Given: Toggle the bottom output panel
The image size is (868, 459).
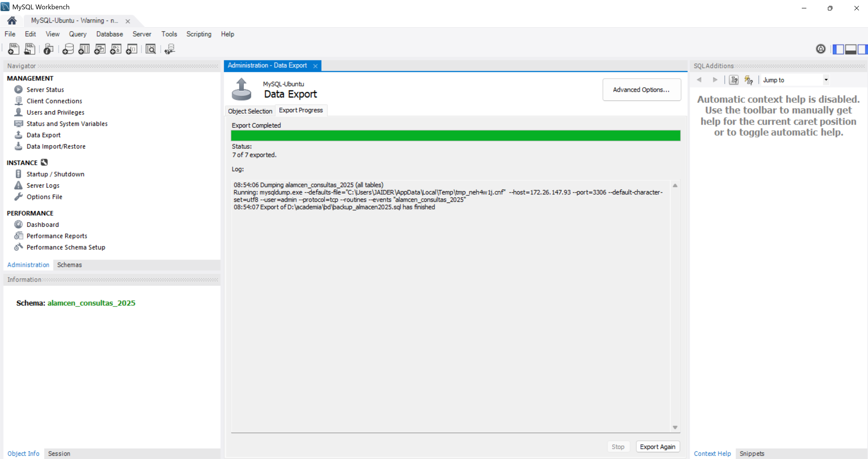Looking at the screenshot, I should tap(851, 49).
